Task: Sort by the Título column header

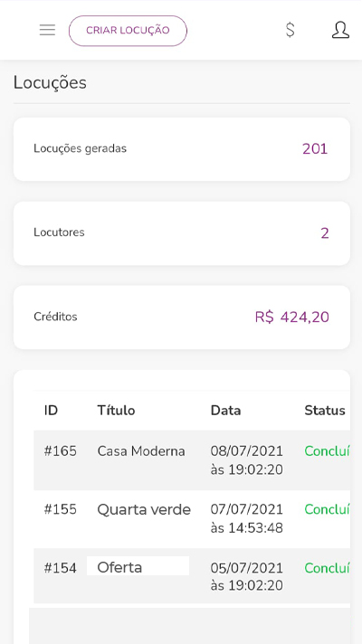Action: (116, 411)
